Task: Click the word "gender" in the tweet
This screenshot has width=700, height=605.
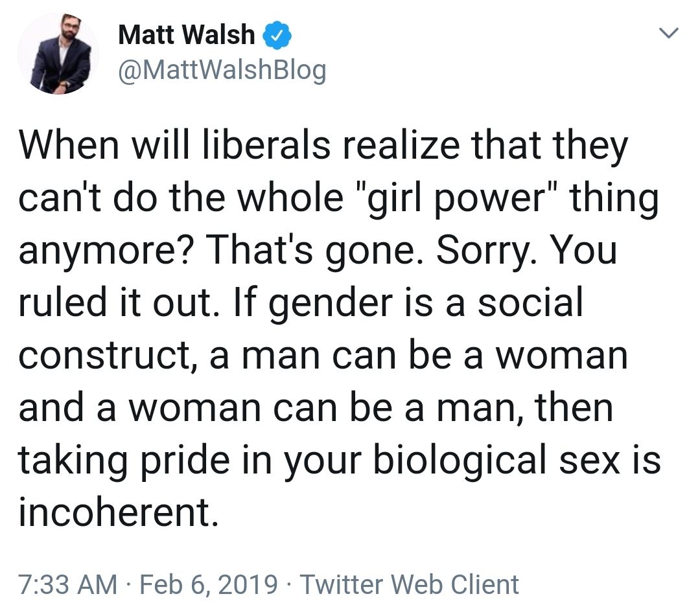Action: [x=331, y=302]
